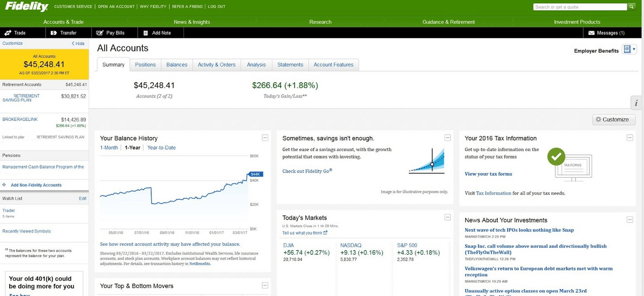Click the DJIA index link
The width and height of the screenshot is (644, 296).
(288, 245)
